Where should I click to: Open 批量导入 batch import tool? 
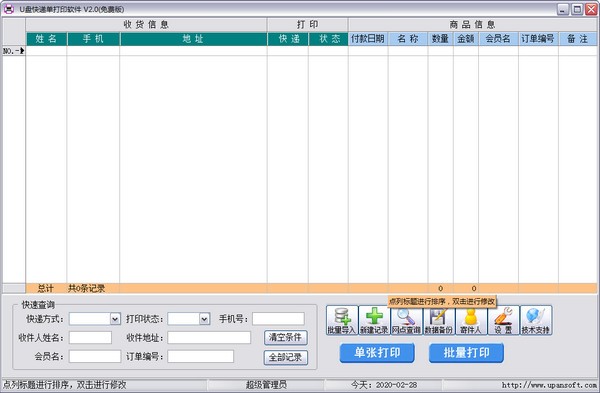pos(342,320)
